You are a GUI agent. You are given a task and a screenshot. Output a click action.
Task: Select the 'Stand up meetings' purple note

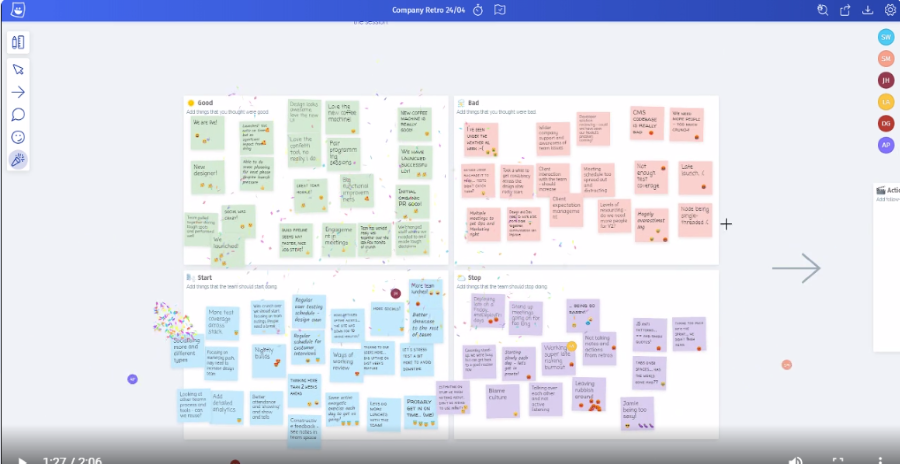(x=525, y=318)
